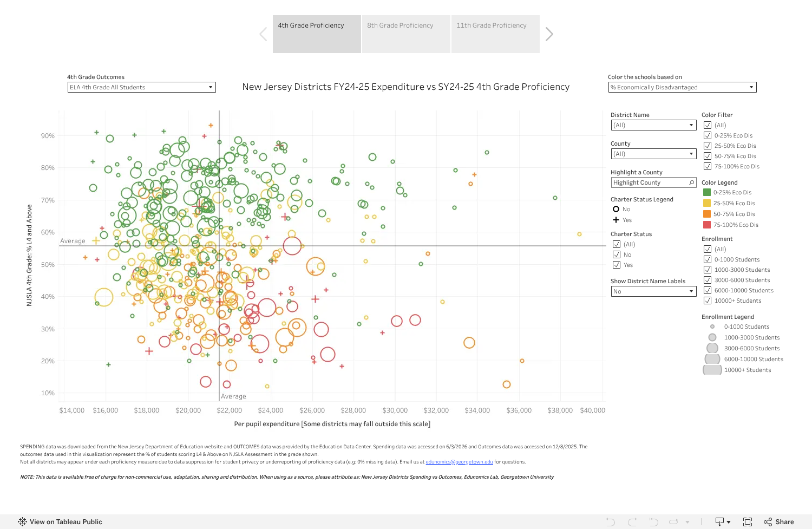Open the download options icon

pos(719,522)
